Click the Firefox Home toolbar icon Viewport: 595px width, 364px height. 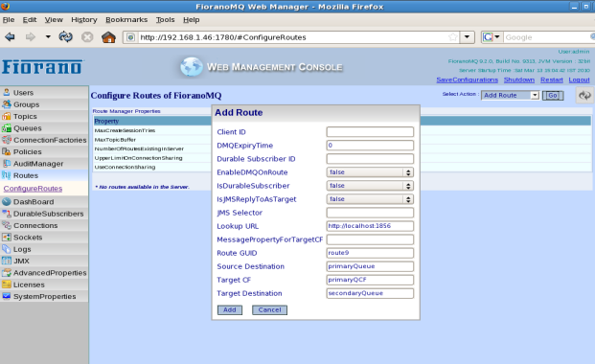[108, 37]
